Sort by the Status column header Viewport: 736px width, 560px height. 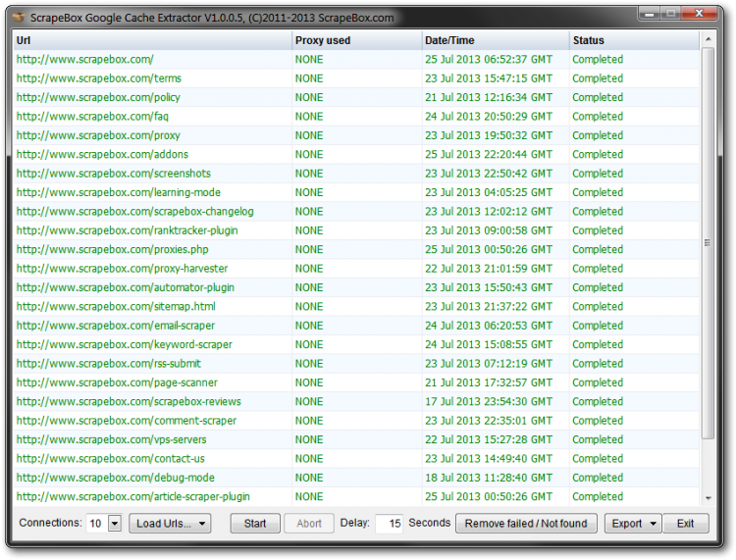point(634,40)
